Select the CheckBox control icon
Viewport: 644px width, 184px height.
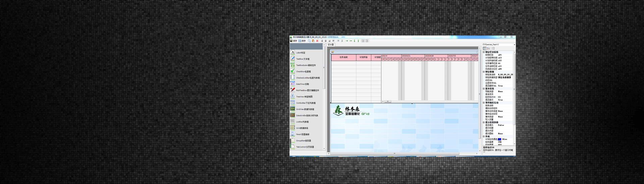[x=292, y=71]
